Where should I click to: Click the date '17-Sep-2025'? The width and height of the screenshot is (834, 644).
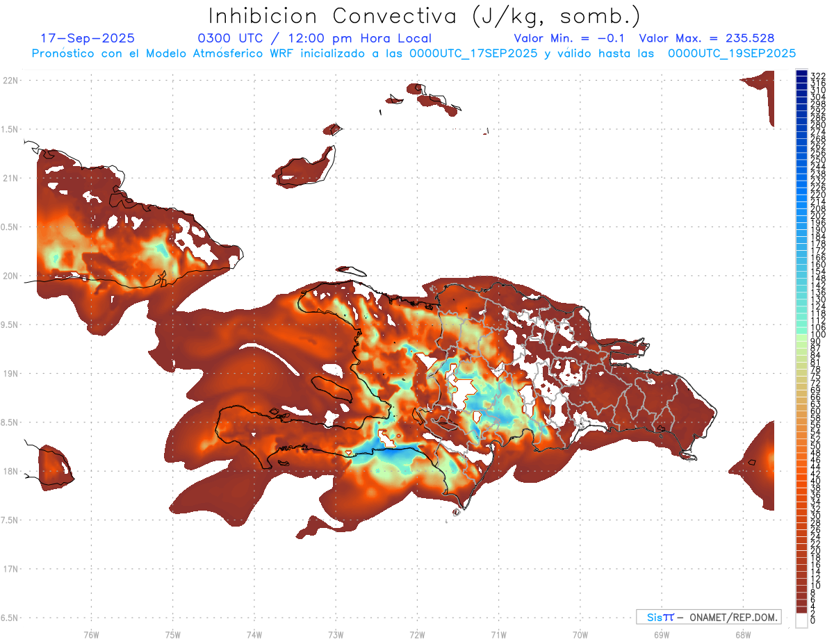coord(88,39)
